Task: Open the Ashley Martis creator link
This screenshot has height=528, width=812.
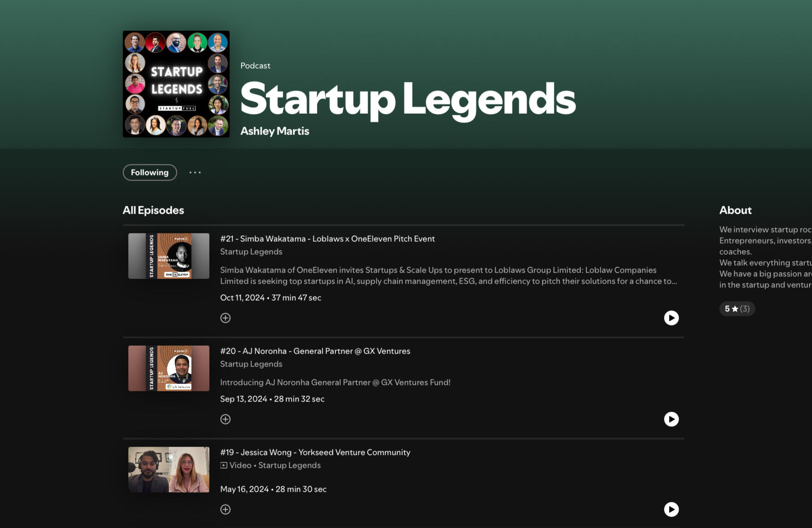Action: pyautogui.click(x=275, y=131)
